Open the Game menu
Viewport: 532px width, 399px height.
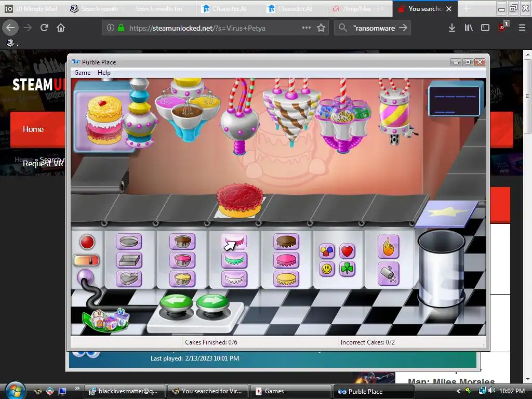click(x=83, y=73)
